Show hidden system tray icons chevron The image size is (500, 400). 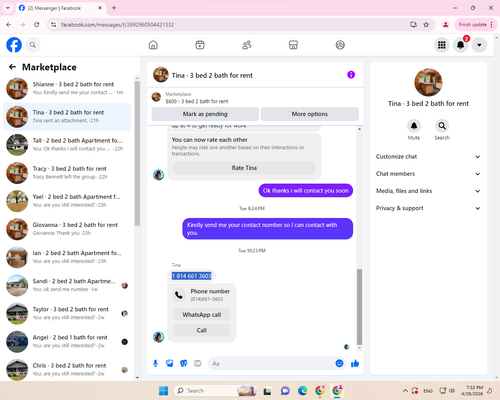coord(405,391)
